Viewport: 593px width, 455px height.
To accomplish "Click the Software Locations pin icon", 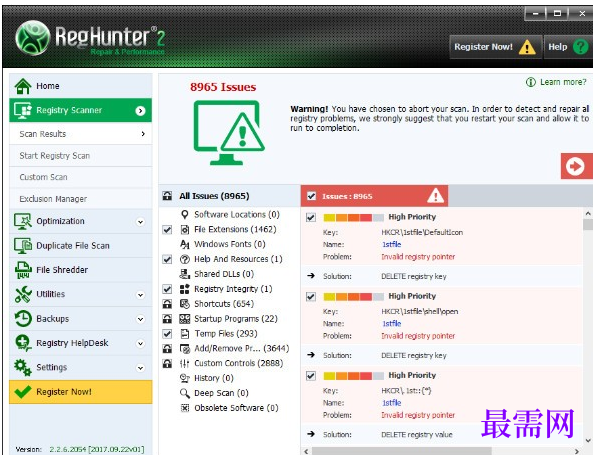I will (x=185, y=214).
